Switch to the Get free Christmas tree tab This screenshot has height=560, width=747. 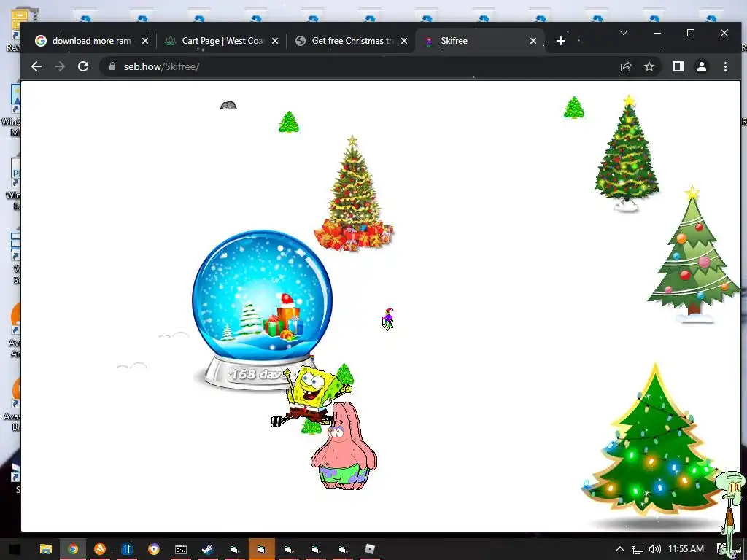(352, 41)
